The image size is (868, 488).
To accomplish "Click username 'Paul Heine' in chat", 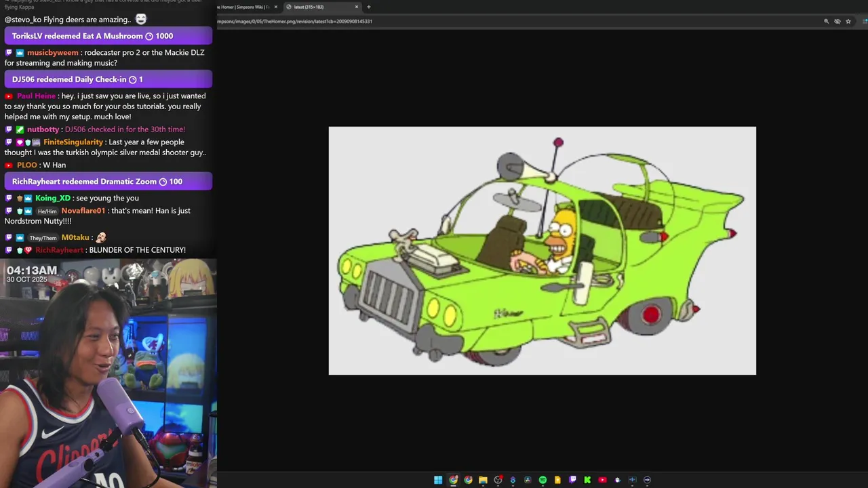I will point(37,96).
